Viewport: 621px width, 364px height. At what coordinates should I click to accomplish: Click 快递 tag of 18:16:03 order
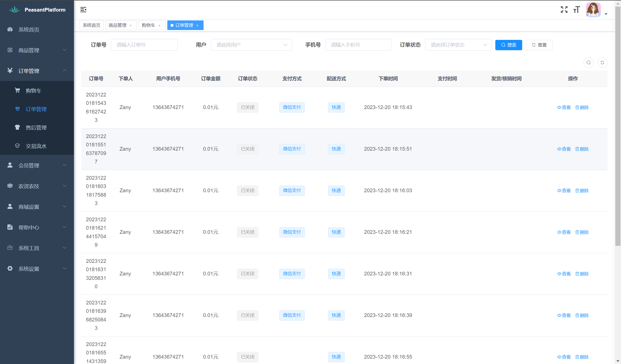tap(336, 191)
